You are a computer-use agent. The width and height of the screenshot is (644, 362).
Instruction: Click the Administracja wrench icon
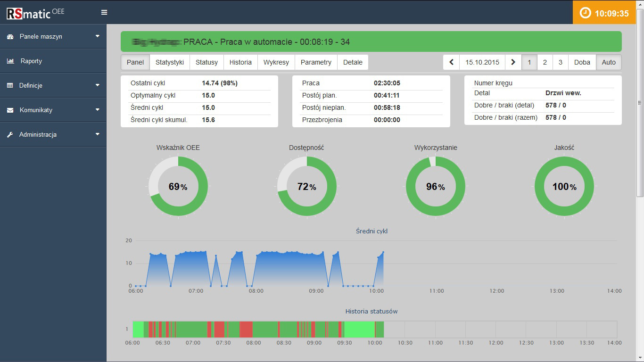tap(10, 134)
